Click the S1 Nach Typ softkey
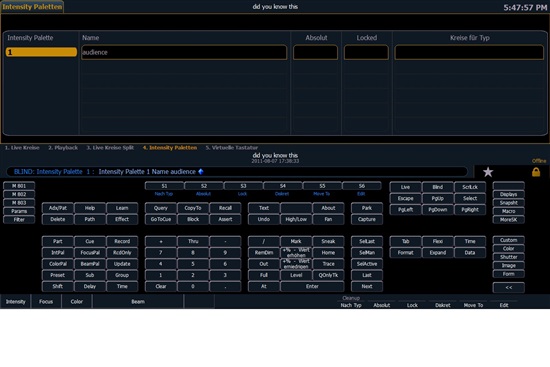The width and height of the screenshot is (550, 367). (164, 186)
